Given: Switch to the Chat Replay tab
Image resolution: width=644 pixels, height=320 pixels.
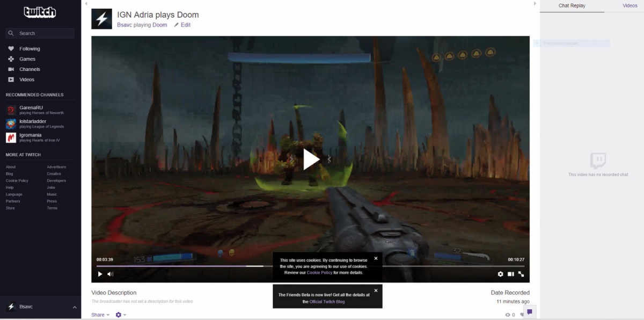Looking at the screenshot, I should (x=572, y=6).
